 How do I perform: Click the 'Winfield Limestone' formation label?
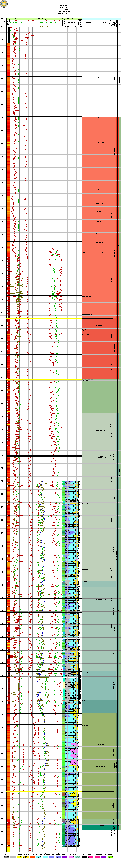101,326
